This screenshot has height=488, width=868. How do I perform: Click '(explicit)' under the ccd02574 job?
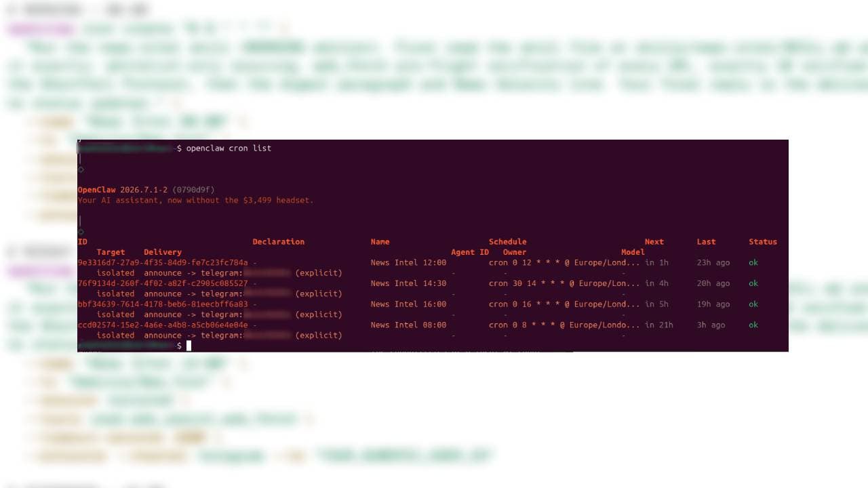point(319,335)
